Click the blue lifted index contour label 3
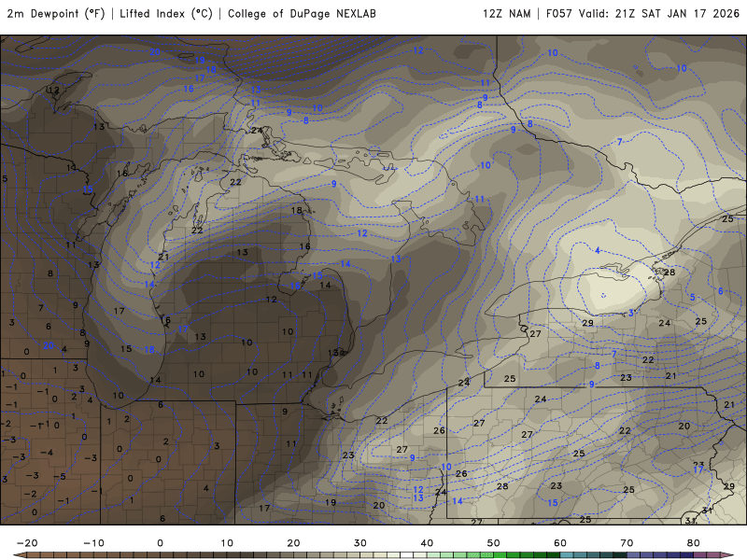 pos(631,313)
